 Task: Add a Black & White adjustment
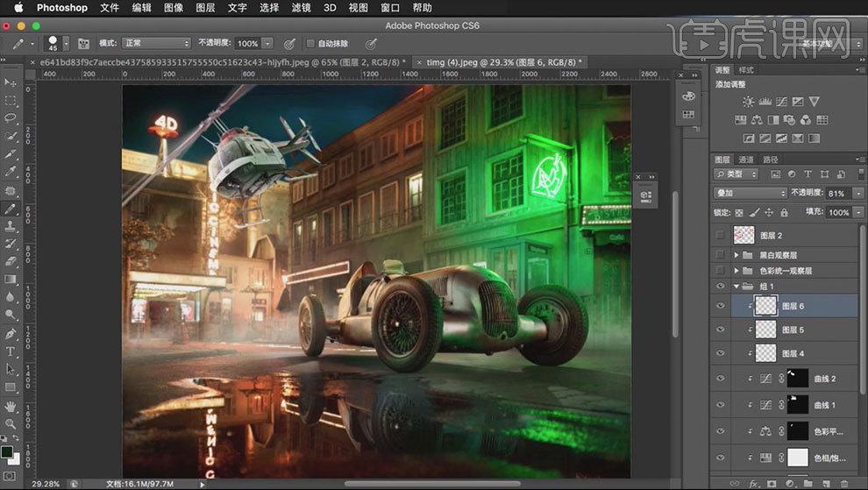tap(773, 119)
